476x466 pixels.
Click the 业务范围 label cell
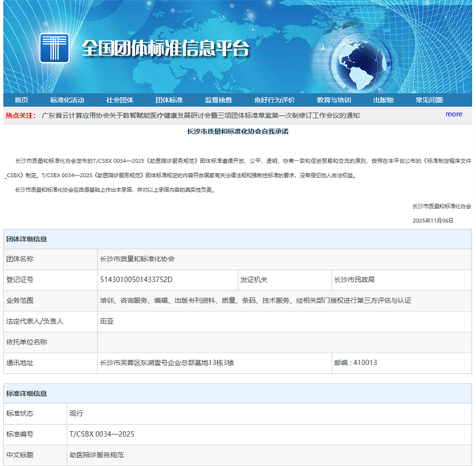[51, 301]
